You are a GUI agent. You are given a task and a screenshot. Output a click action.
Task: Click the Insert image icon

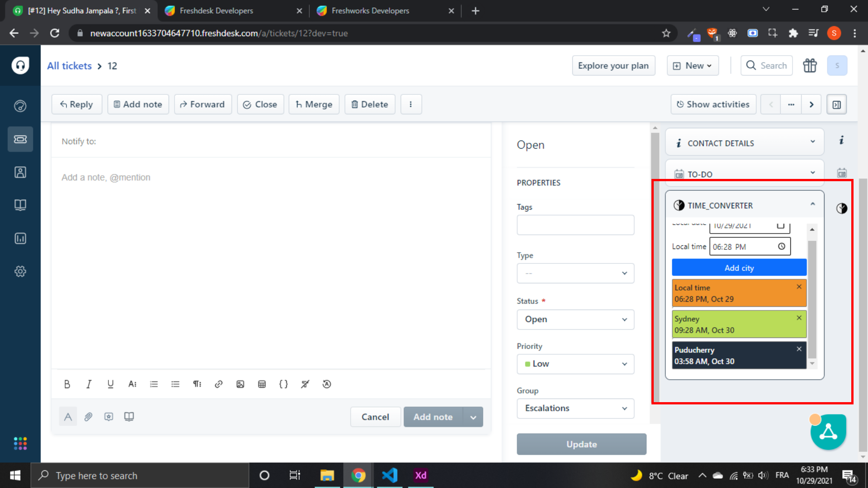click(x=240, y=384)
